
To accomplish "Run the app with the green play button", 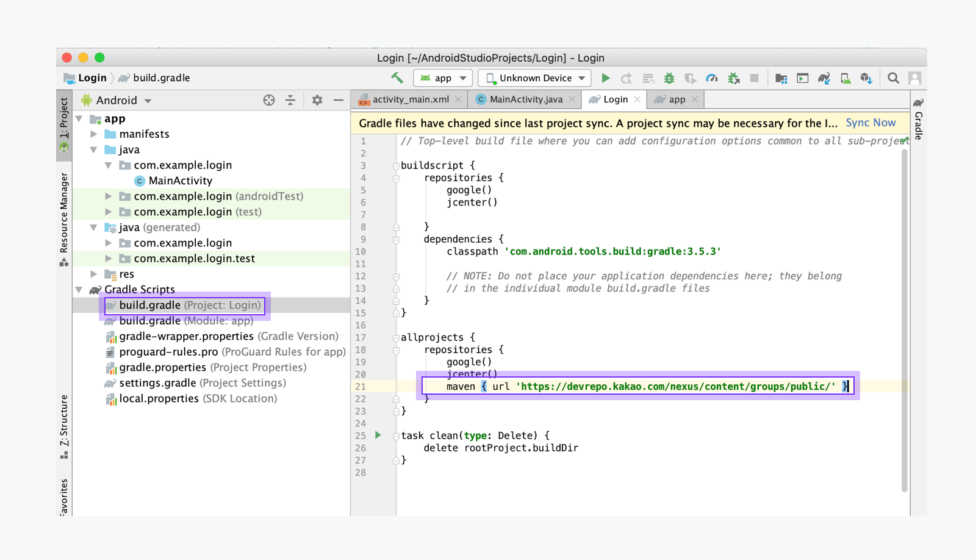I will pyautogui.click(x=605, y=78).
